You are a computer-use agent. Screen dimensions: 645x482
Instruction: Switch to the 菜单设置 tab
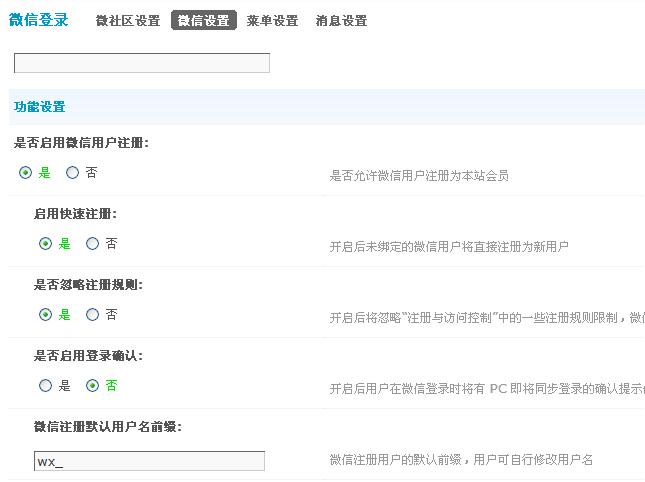pyautogui.click(x=272, y=21)
